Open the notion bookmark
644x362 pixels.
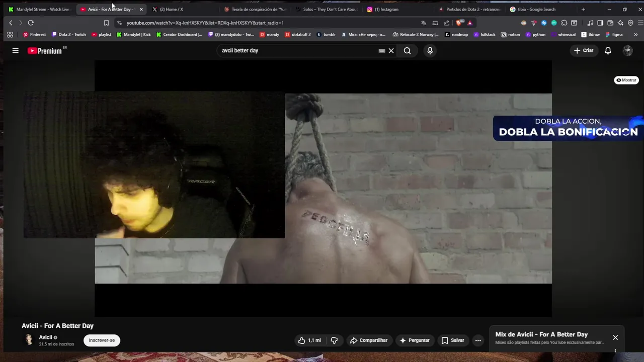point(511,35)
